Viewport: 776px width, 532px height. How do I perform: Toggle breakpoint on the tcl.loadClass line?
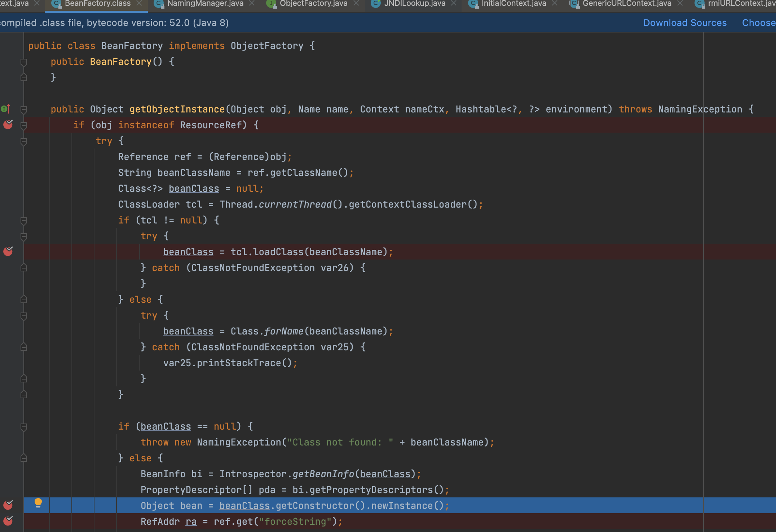(x=8, y=251)
